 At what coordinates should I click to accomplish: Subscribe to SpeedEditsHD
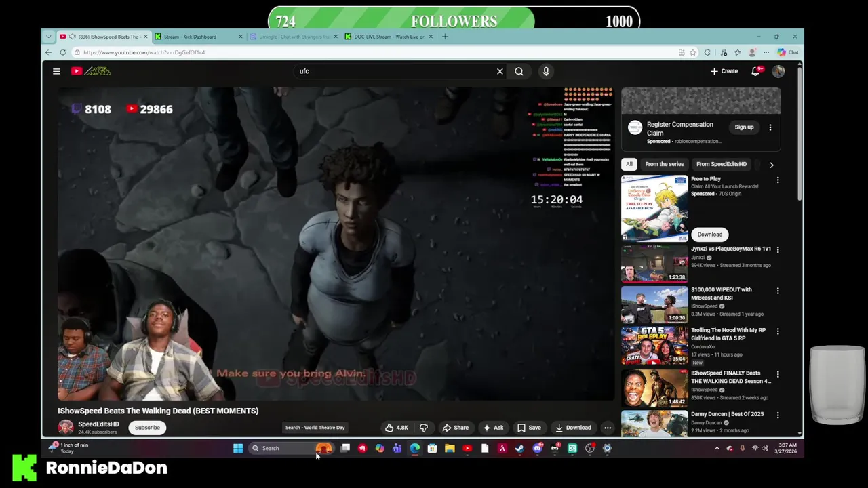[147, 428]
